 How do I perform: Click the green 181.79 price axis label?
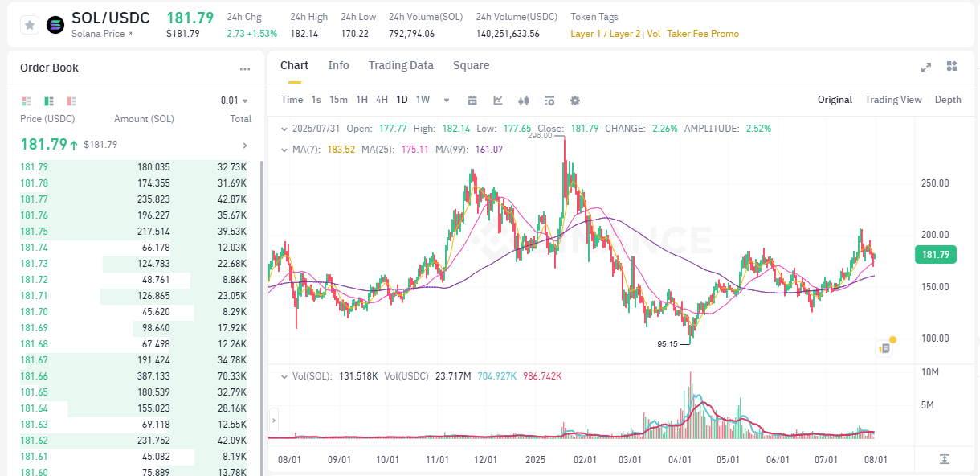936,255
